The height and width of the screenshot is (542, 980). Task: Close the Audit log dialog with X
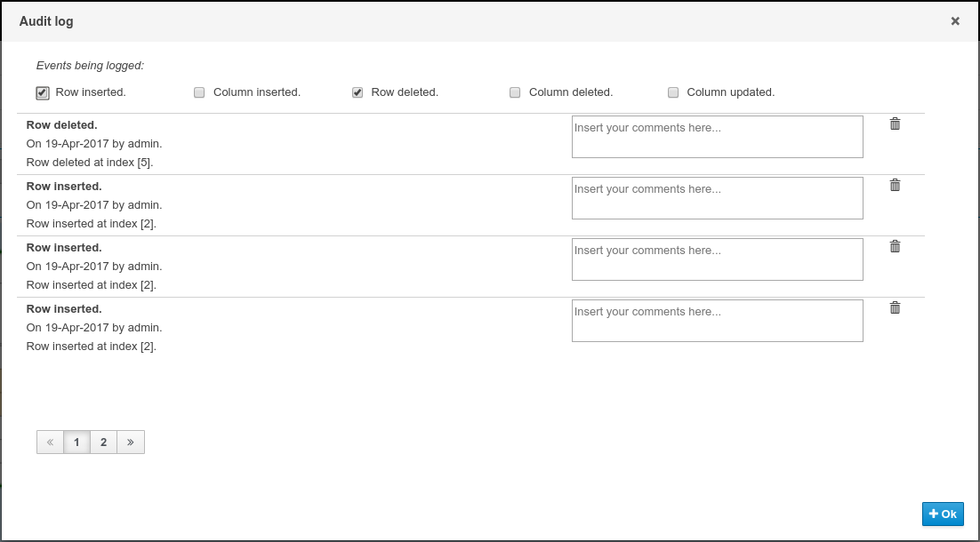pyautogui.click(x=955, y=21)
